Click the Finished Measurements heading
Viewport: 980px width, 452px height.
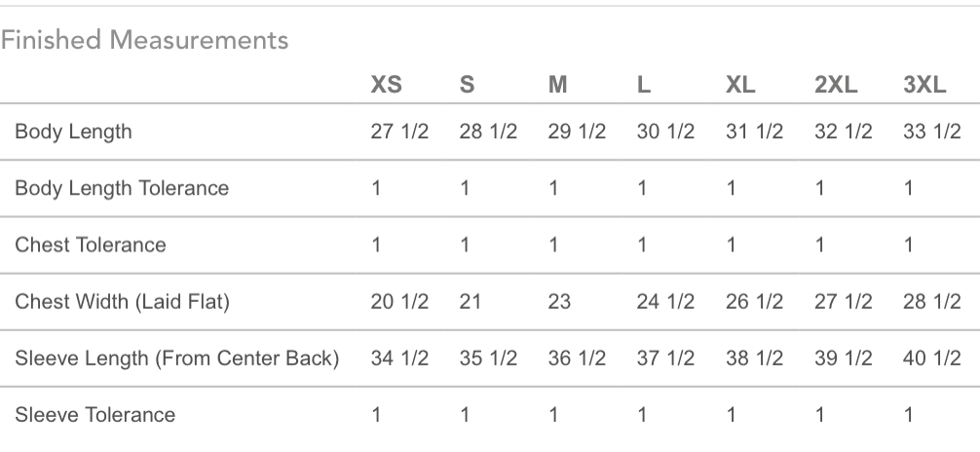coord(144,40)
